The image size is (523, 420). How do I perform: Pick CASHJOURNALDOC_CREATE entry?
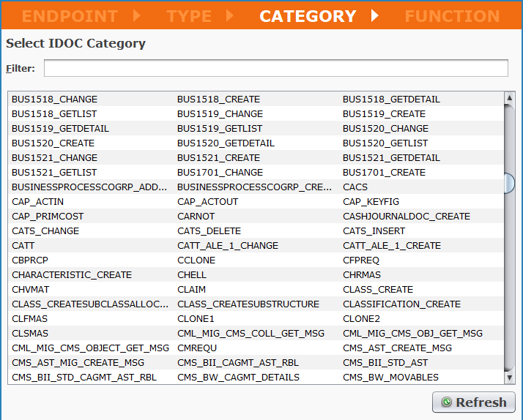point(406,216)
